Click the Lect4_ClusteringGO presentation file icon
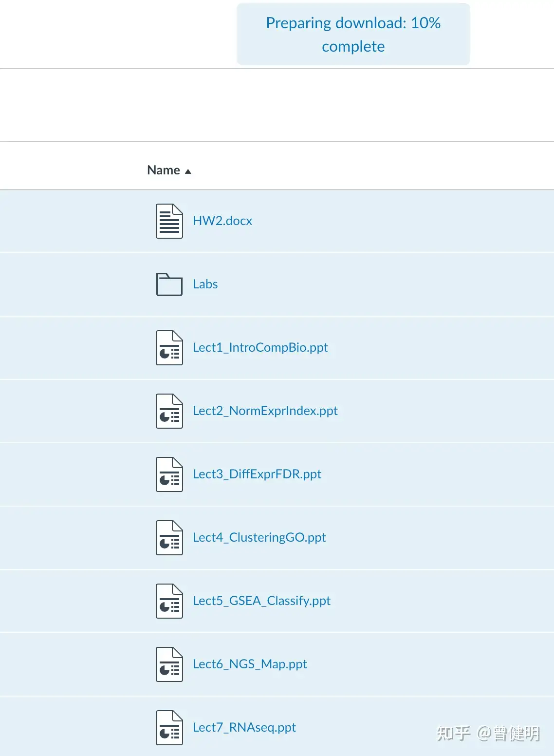This screenshot has width=554, height=756. click(x=169, y=538)
